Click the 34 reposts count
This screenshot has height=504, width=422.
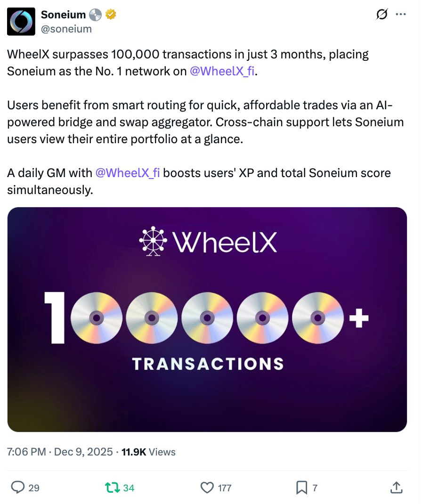pyautogui.click(x=129, y=488)
